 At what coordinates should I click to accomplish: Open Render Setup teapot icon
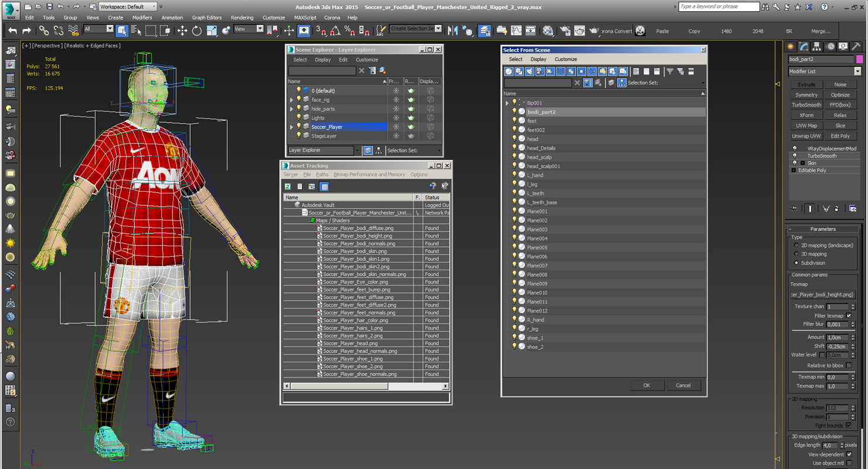click(565, 30)
